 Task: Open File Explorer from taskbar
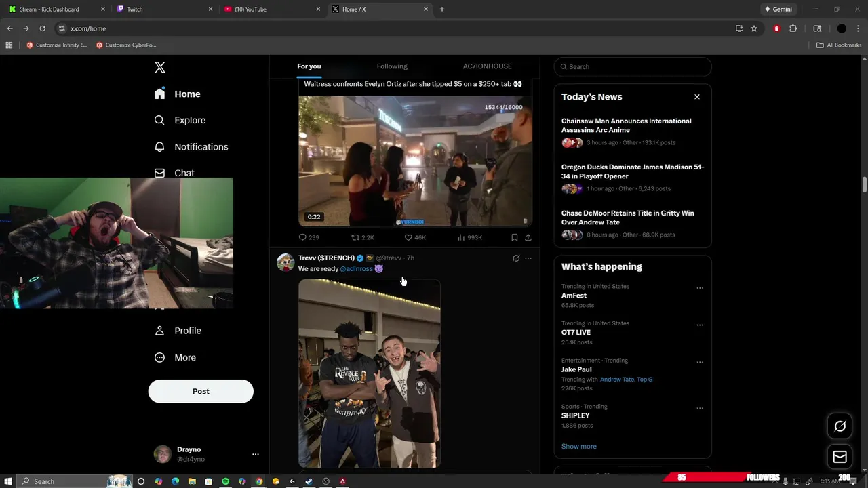coord(192,481)
